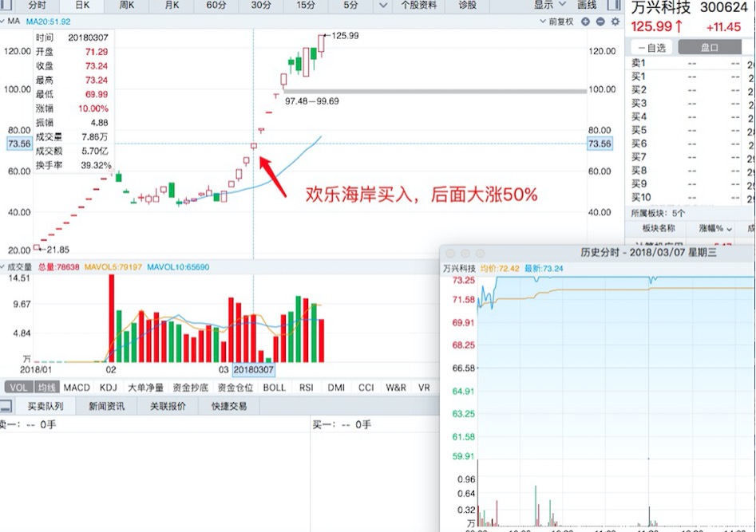This screenshot has height=532, width=756.
Task: Collapse the MA indicator chevron
Action: [3, 22]
